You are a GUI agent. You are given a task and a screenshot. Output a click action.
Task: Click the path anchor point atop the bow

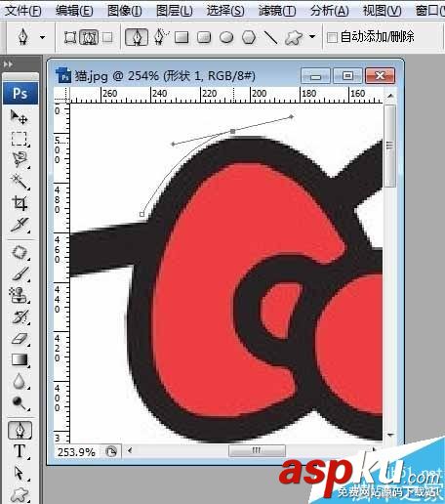click(x=233, y=131)
